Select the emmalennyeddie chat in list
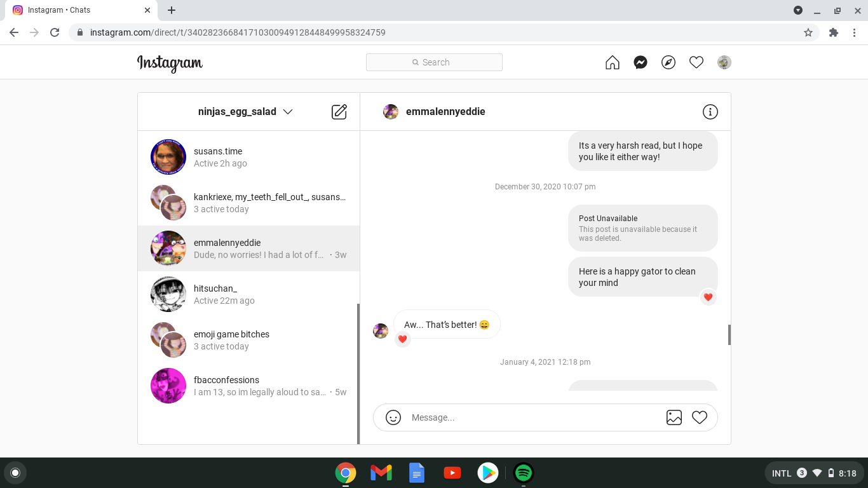 (248, 248)
